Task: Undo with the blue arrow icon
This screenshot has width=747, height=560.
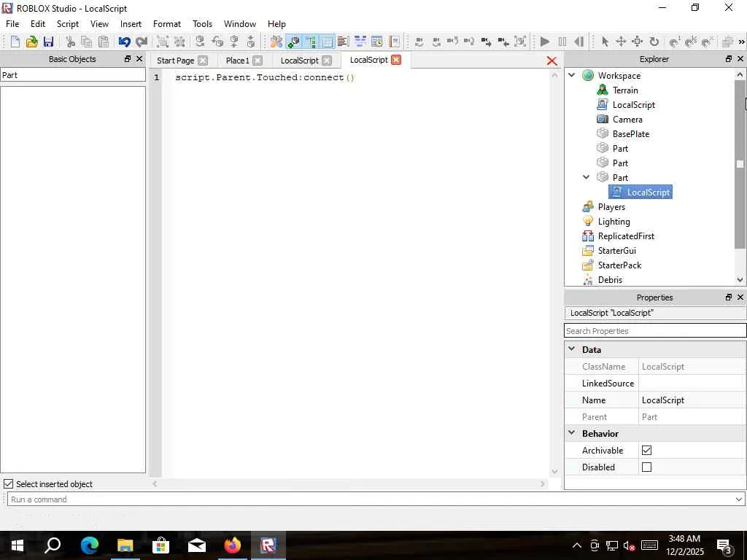Action: pos(124,42)
